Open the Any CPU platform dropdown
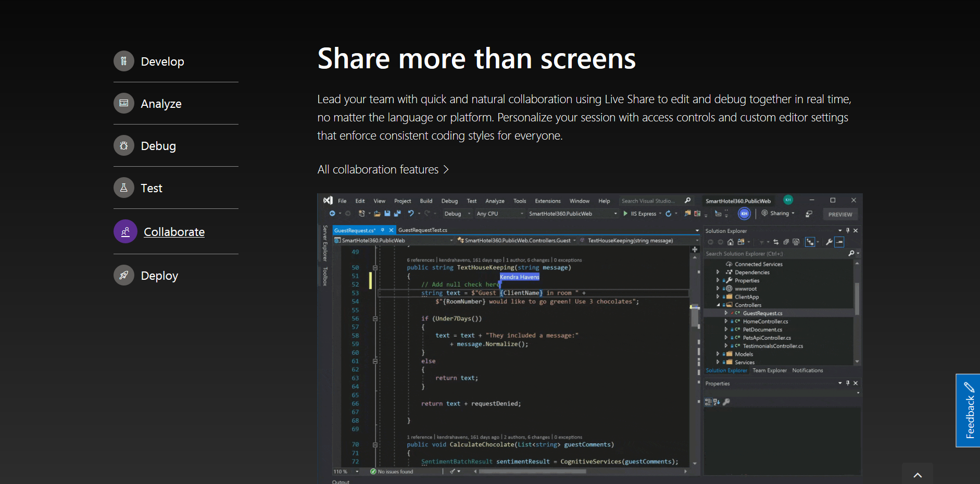 (x=499, y=213)
